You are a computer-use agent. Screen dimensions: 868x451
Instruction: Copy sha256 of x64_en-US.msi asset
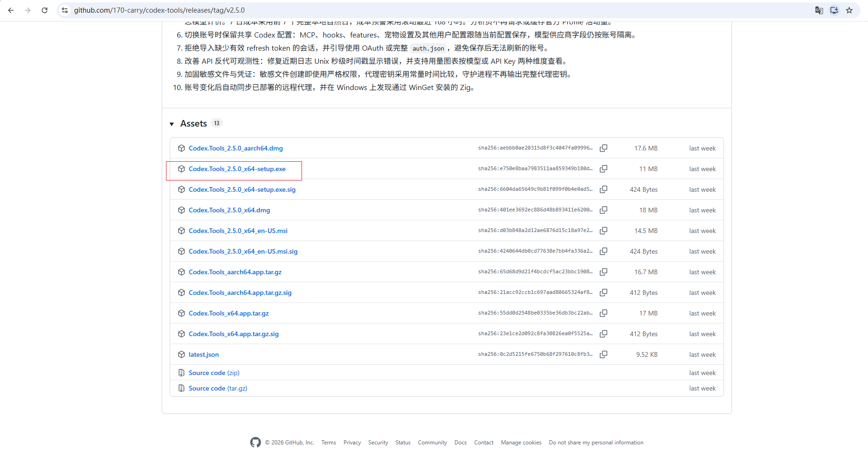[x=604, y=231]
